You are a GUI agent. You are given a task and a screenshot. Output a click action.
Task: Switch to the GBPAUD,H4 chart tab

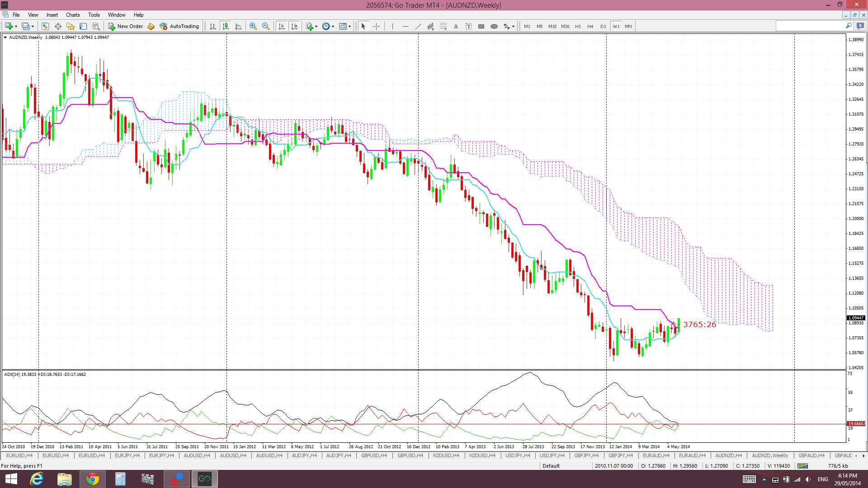[811, 455]
